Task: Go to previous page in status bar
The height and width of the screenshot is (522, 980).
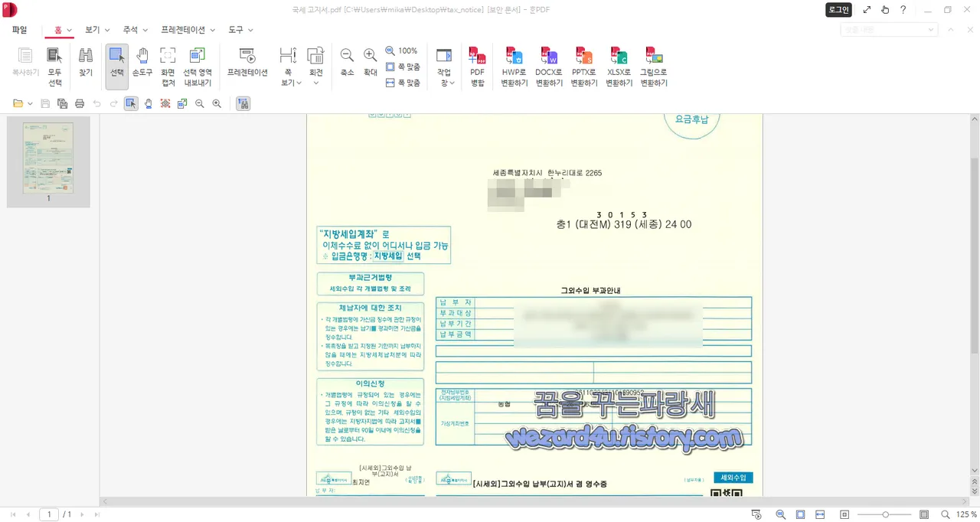Action: pyautogui.click(x=29, y=515)
